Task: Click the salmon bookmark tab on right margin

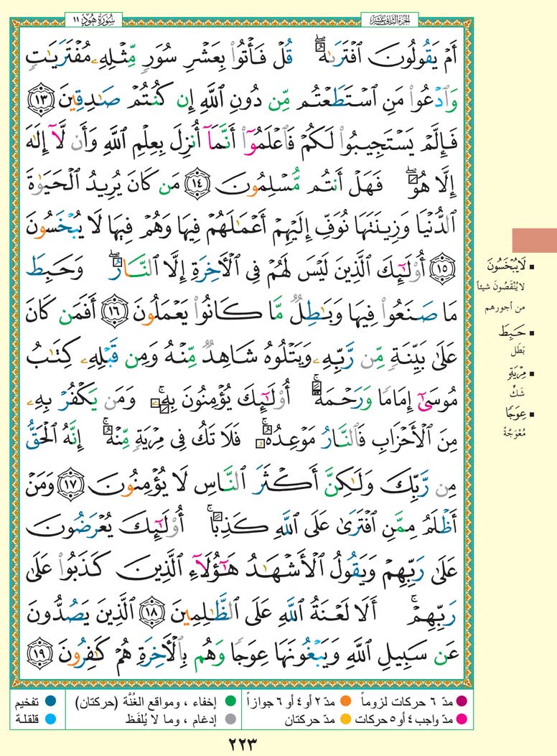Action: [533, 240]
